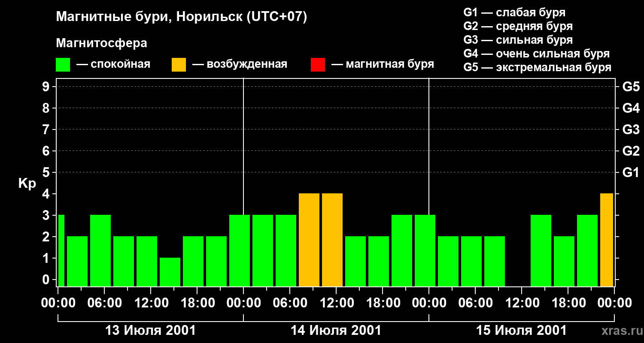
Task: Click the orange 'возбужденная' legend swatch
Action: point(179,64)
